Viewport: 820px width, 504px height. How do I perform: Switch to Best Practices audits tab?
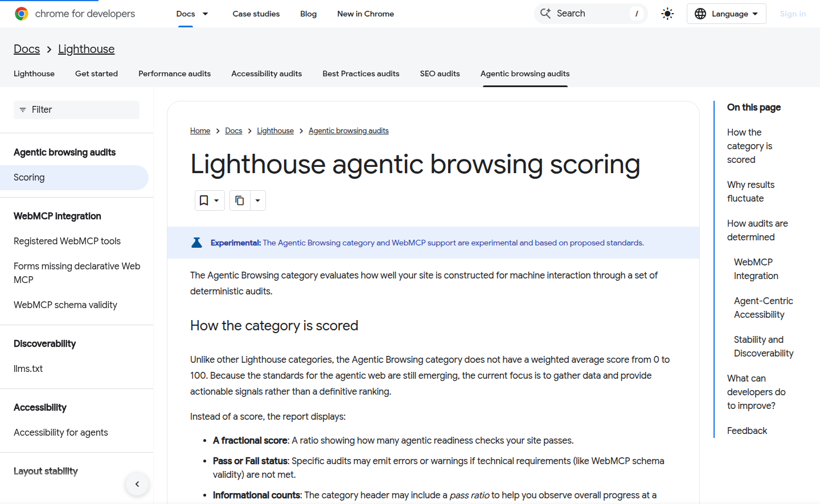[361, 73]
